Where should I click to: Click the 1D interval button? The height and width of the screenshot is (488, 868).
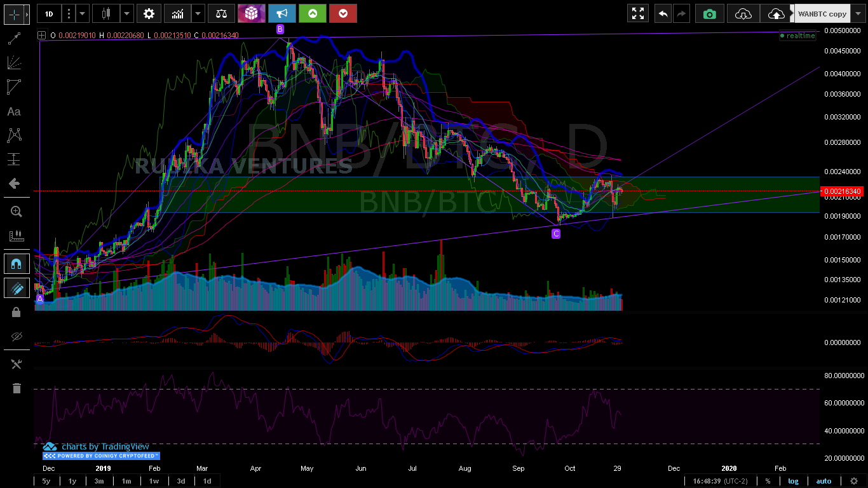point(49,13)
